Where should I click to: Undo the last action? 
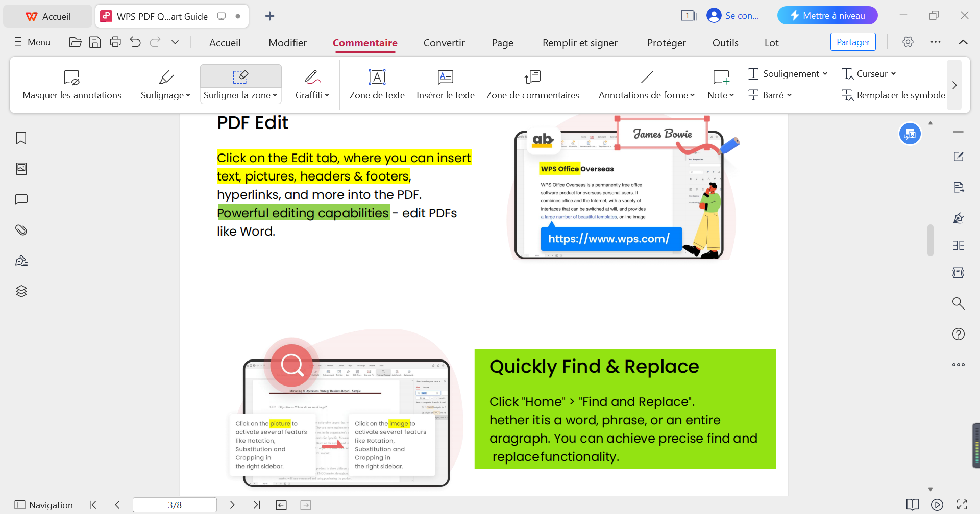(135, 42)
